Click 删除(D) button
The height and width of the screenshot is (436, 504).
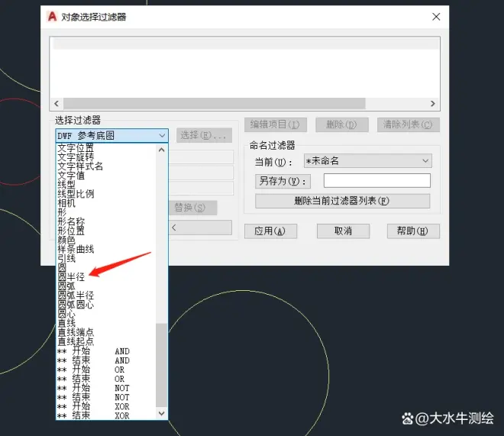(341, 124)
